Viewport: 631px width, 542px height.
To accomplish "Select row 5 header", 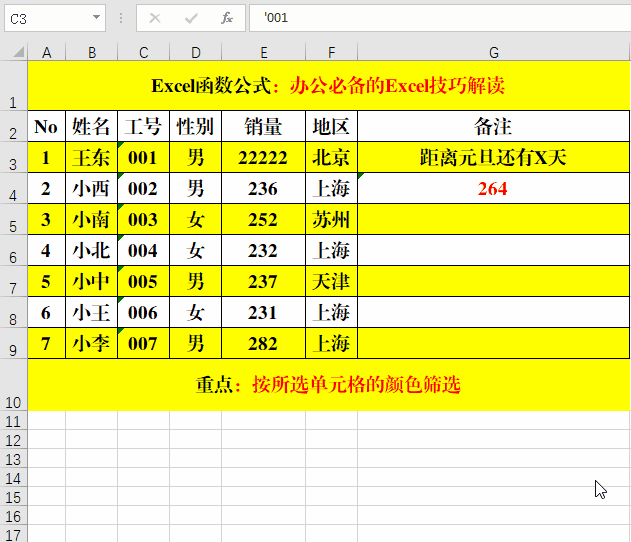I will pos(13,219).
